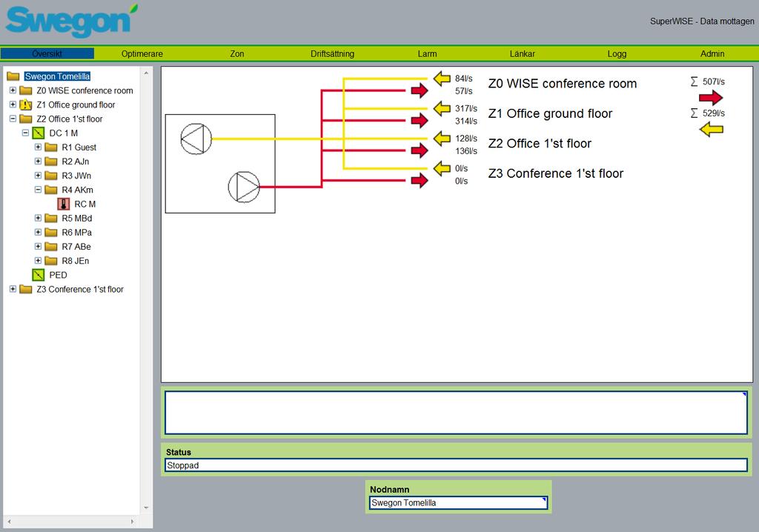
Task: Select R2 AJn in the tree
Action: [x=76, y=162]
